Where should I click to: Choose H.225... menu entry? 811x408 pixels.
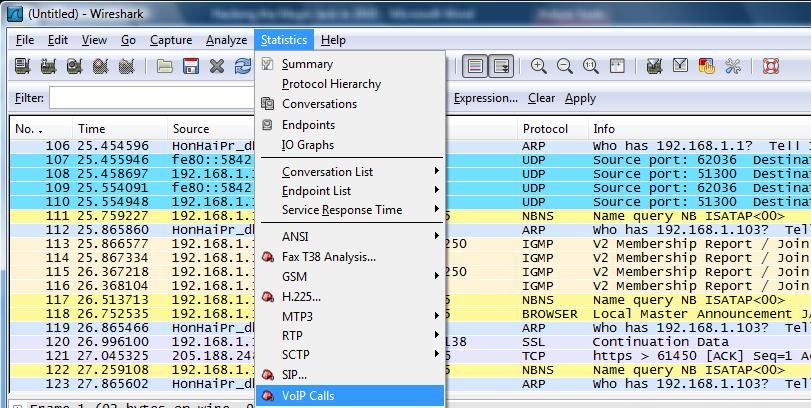tap(350, 297)
